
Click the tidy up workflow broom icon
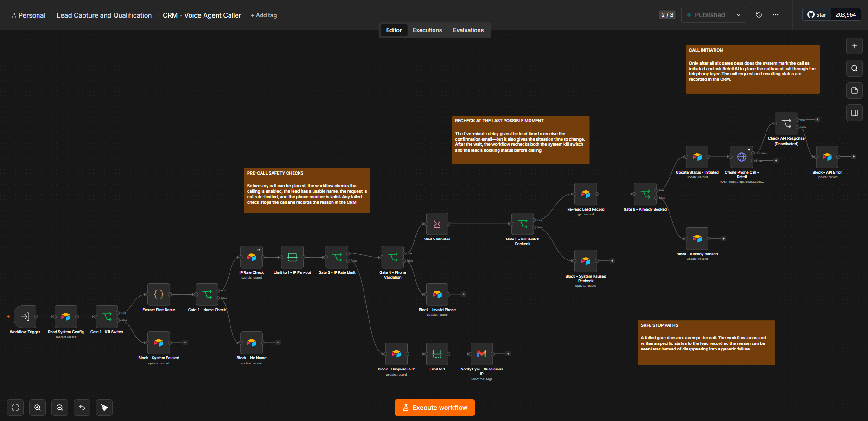[104, 408]
